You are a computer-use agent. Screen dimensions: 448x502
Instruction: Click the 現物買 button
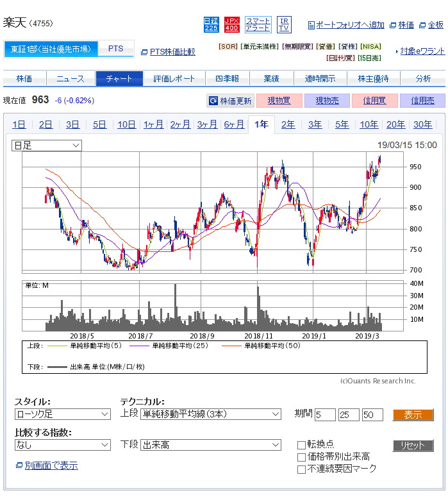pos(279,101)
